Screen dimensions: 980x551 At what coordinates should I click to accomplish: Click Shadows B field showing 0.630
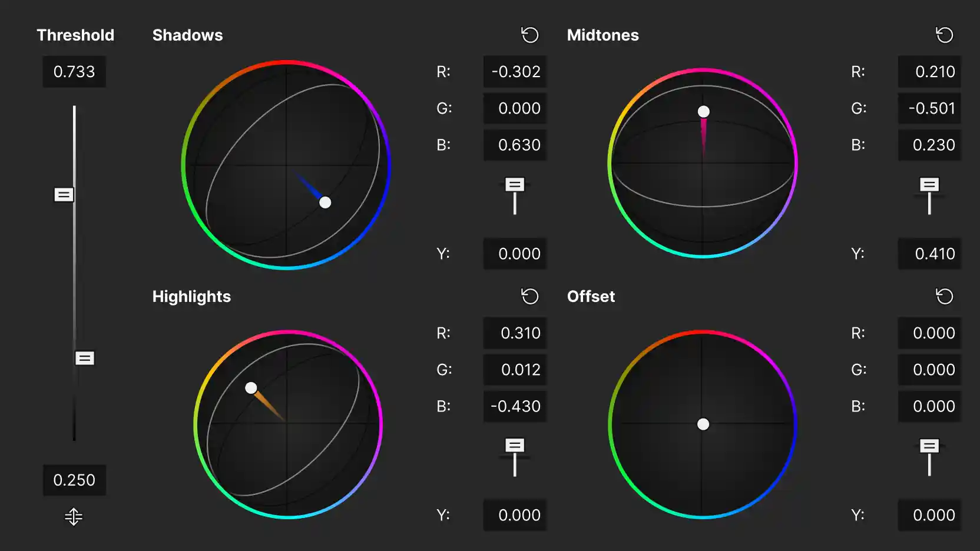point(515,145)
